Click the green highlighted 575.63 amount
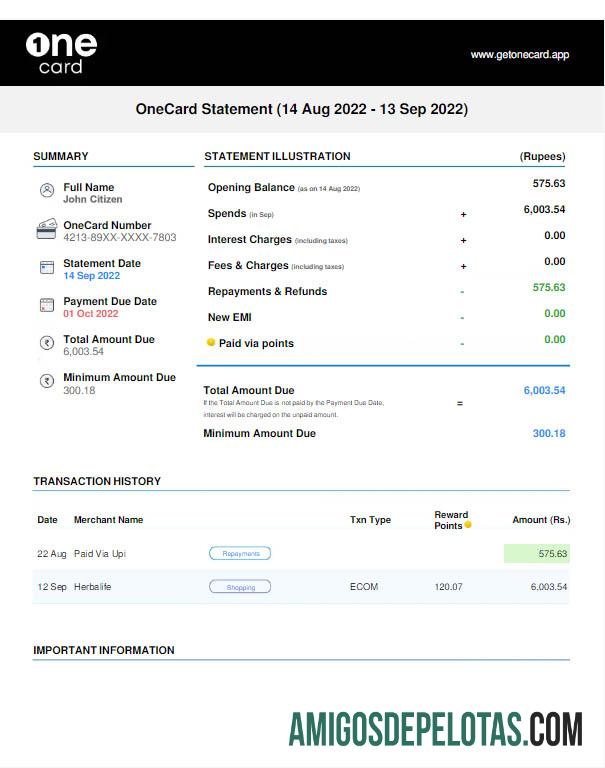Image resolution: width=605 pixels, height=768 pixels. tap(537, 553)
